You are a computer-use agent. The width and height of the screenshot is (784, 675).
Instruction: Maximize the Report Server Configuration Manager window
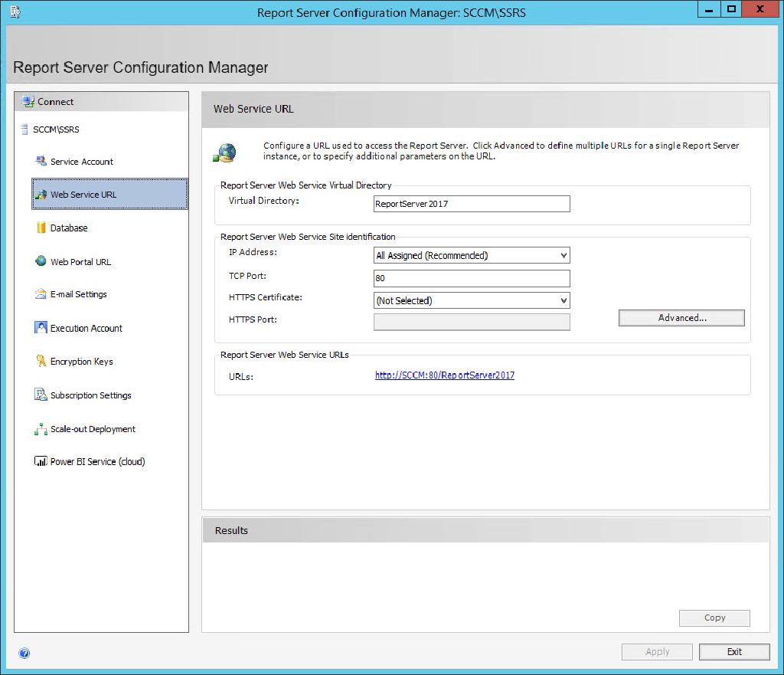click(731, 9)
